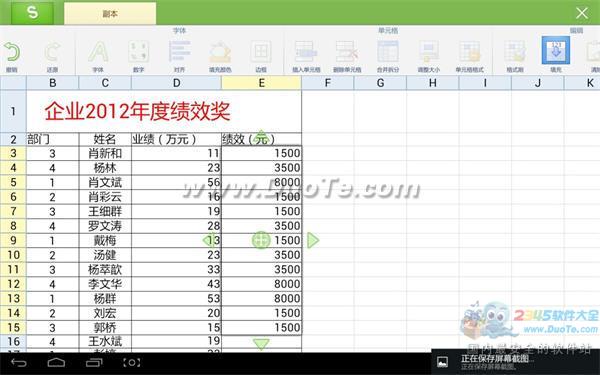Viewport: 600px width, 375px height.
Task: Tap the green right triangle beside column E
Action: click(x=313, y=240)
